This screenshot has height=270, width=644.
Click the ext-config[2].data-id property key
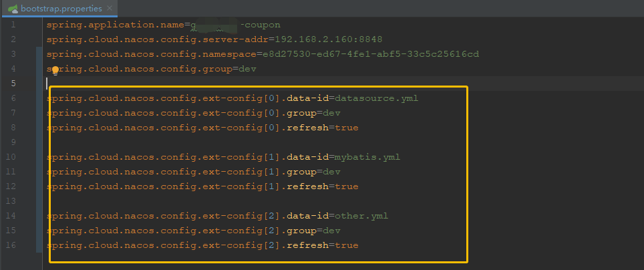(x=188, y=216)
